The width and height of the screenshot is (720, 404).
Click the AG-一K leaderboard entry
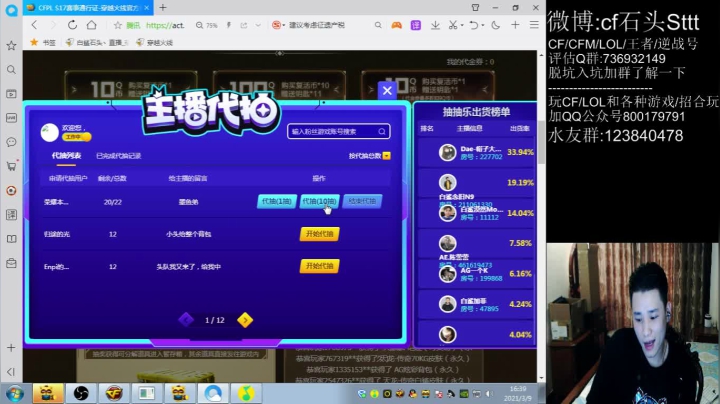(x=476, y=274)
